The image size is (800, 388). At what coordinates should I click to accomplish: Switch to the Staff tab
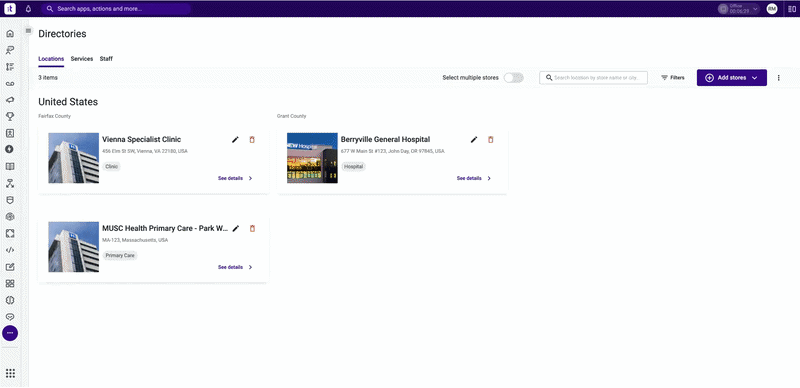tap(106, 59)
